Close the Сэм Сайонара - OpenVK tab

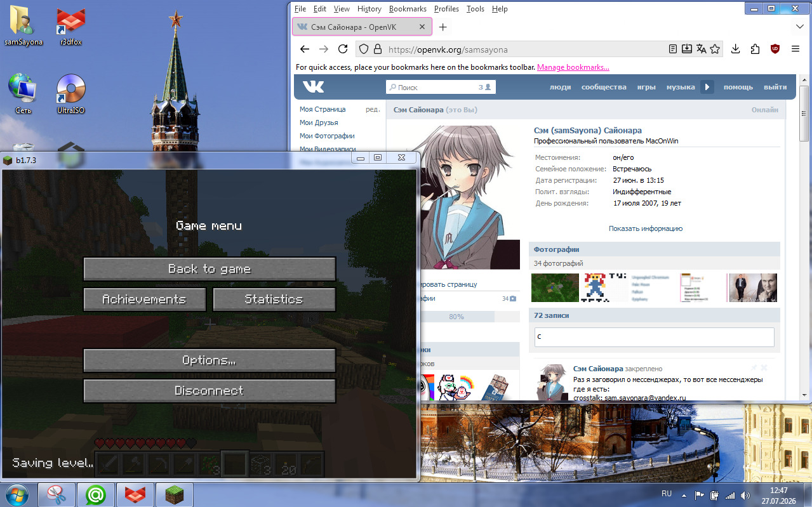(422, 27)
